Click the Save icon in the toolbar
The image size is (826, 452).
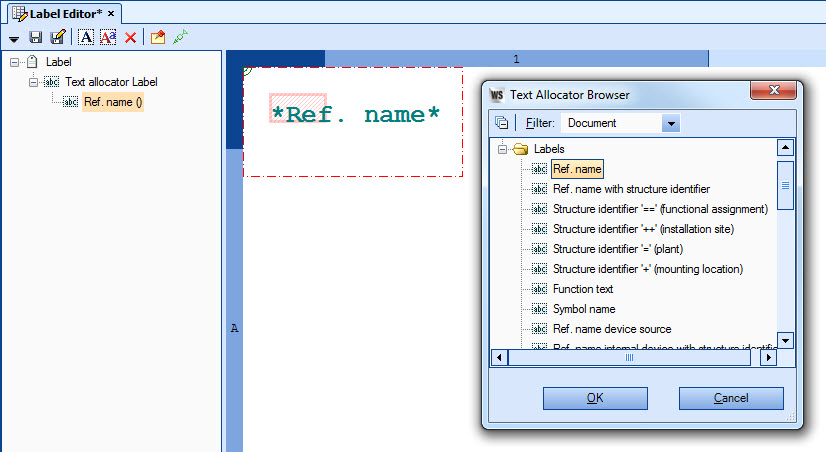coord(36,37)
